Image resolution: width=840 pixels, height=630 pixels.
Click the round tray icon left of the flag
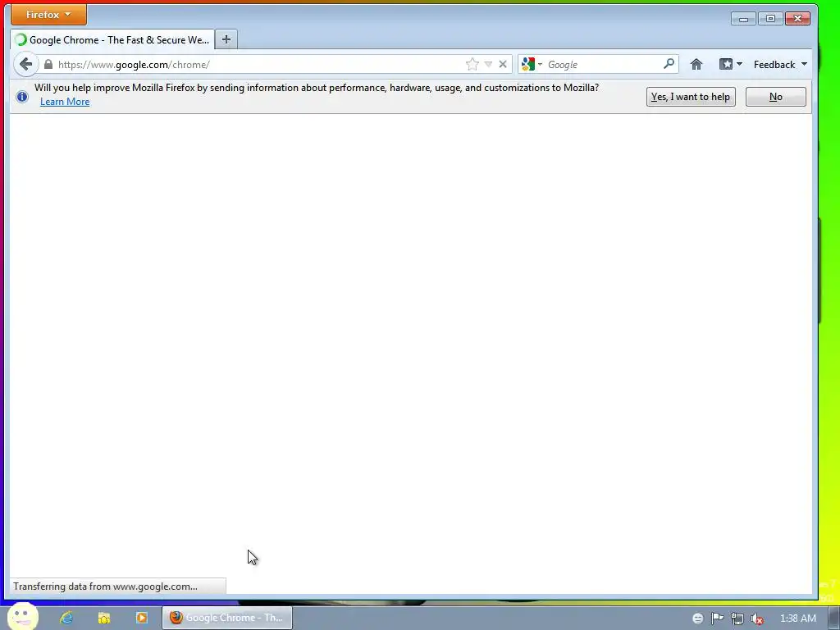(x=697, y=619)
